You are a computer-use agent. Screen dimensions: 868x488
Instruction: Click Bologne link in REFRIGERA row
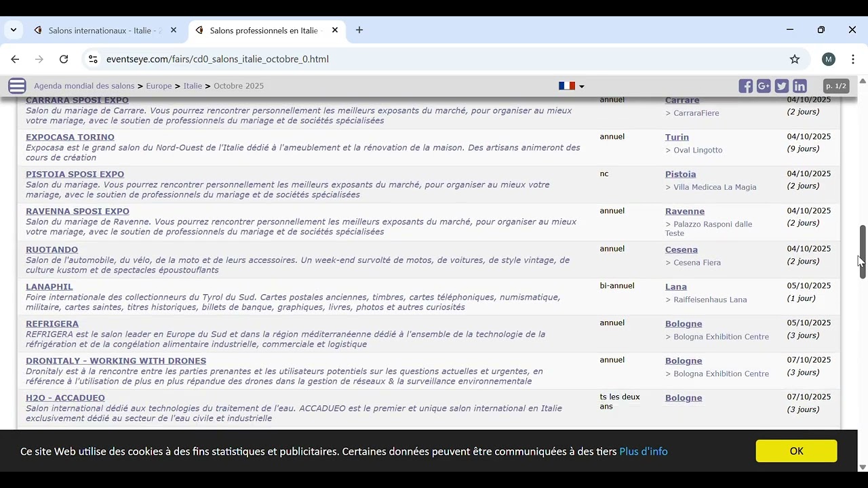pyautogui.click(x=684, y=324)
